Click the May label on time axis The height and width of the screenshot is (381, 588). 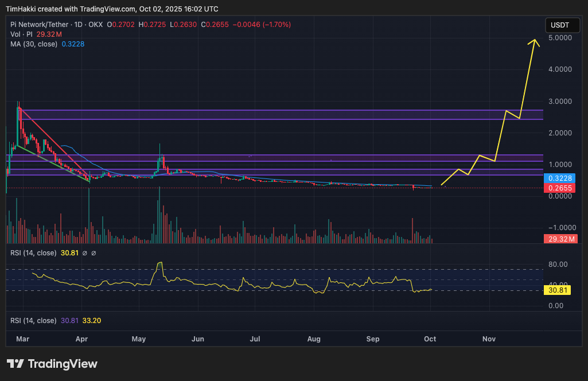[138, 339]
